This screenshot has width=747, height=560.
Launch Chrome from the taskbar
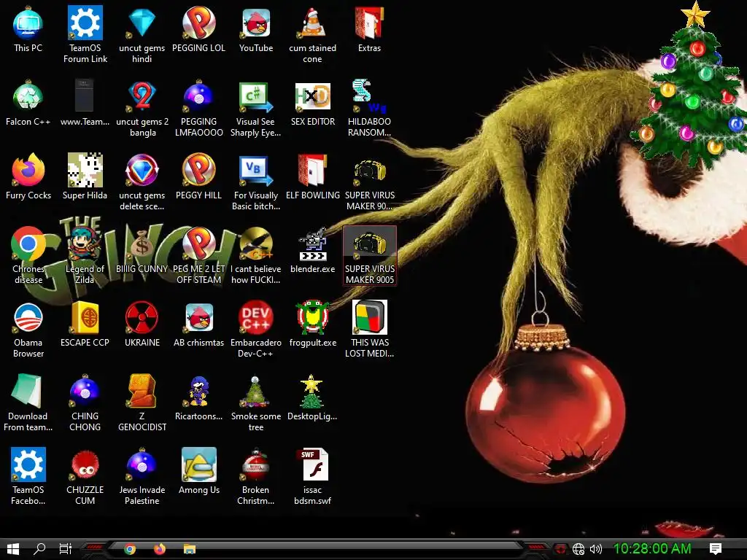click(130, 549)
